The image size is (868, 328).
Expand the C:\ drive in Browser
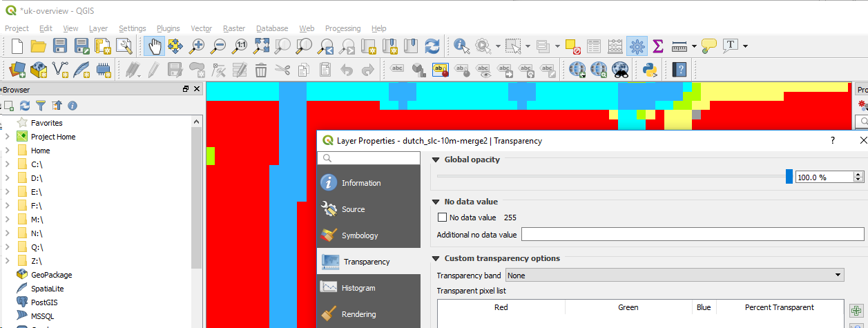coord(7,164)
